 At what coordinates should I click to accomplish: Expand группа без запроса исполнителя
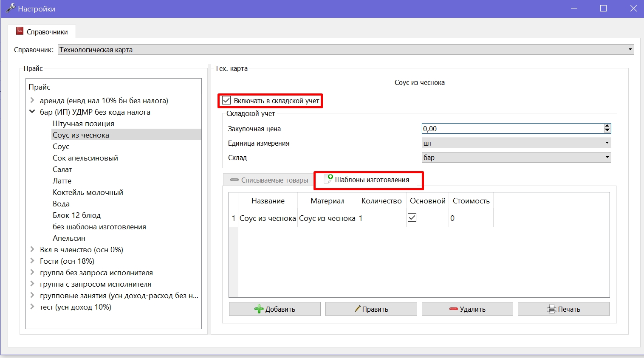coord(32,272)
